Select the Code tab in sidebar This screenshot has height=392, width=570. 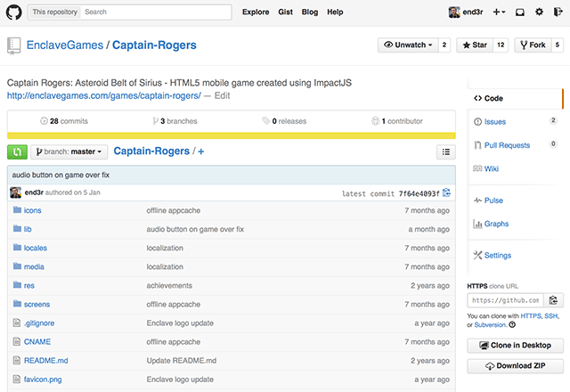515,99
